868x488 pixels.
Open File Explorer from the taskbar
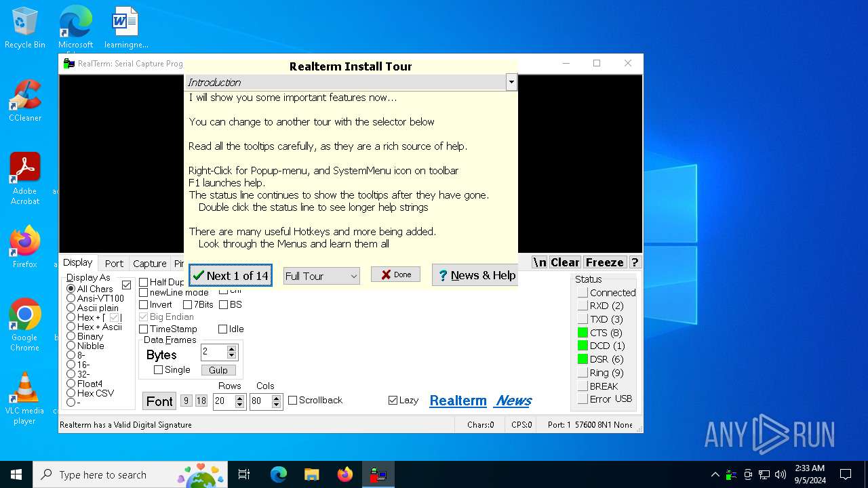311,474
